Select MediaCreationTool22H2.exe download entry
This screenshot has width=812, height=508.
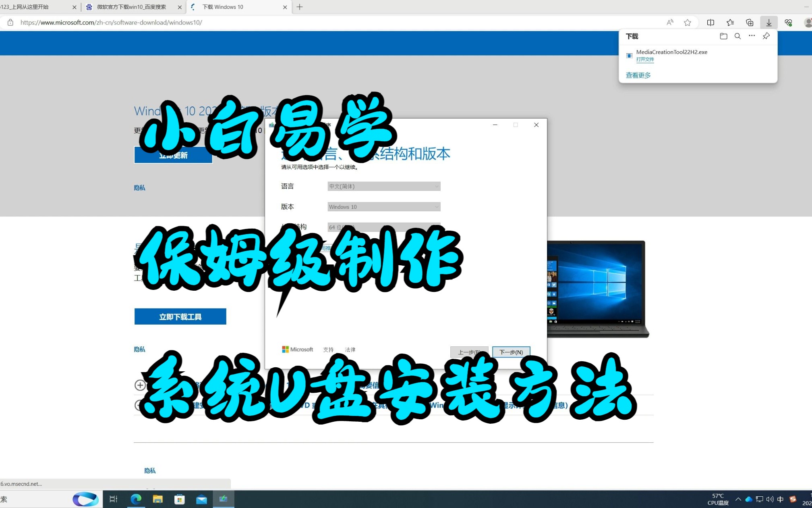pos(698,56)
